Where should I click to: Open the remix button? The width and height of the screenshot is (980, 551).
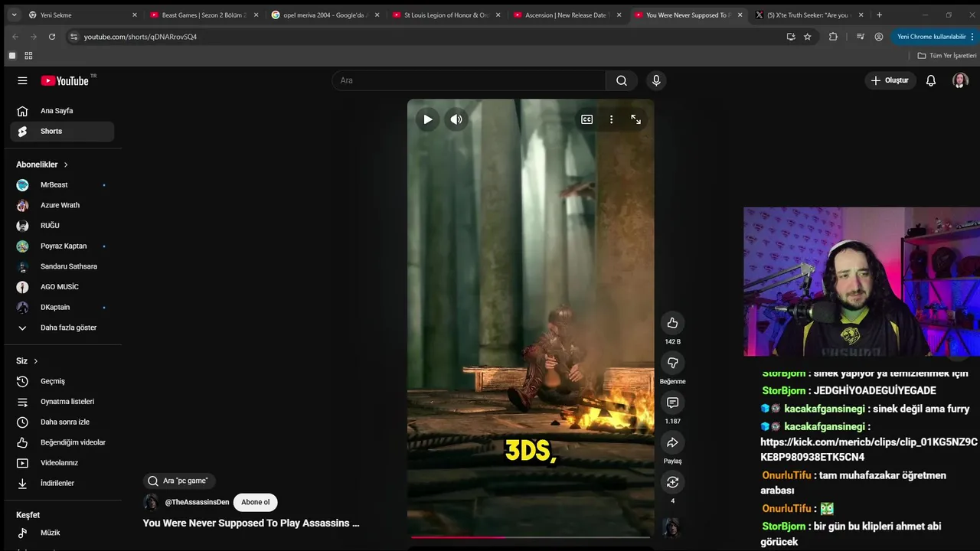point(672,482)
